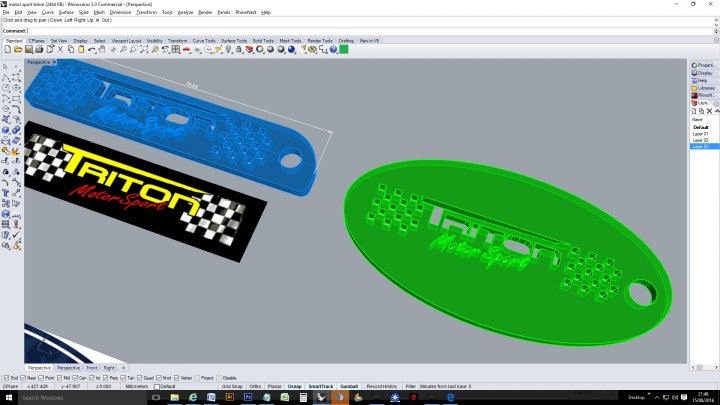Toggle the Near osnap checkbox
The width and height of the screenshot is (720, 405).
[x=23, y=378]
